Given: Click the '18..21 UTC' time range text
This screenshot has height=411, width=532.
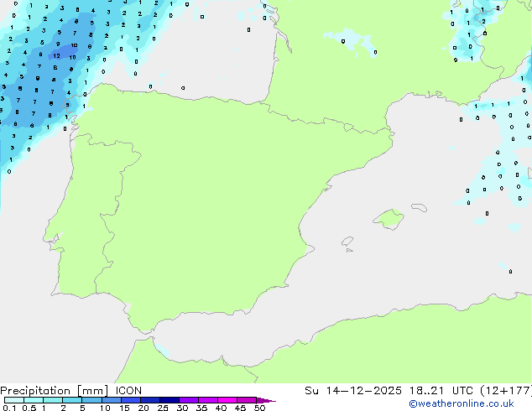Looking at the screenshot, I should [442, 391].
